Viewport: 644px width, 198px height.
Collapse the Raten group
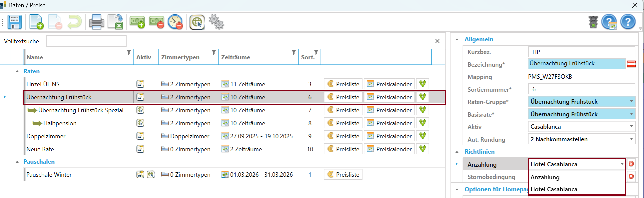click(x=17, y=71)
